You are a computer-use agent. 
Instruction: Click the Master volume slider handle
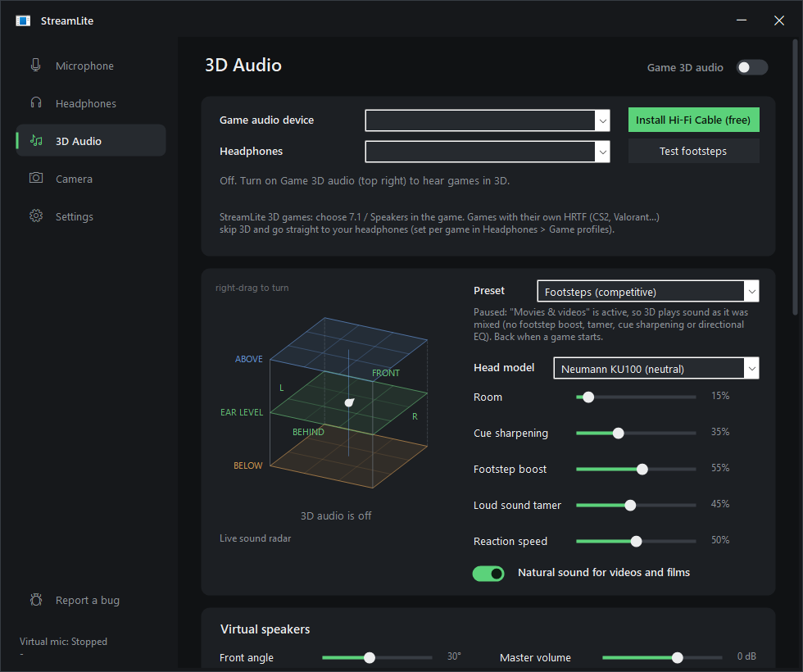(x=677, y=657)
